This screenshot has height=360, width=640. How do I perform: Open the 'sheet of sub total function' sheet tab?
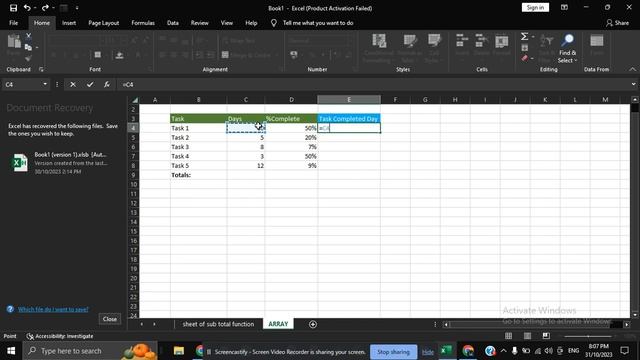tap(218, 324)
